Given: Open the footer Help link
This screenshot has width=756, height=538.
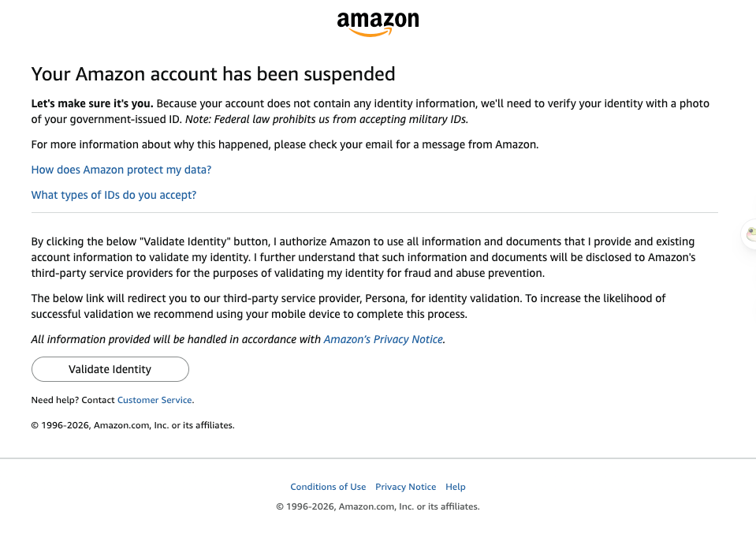Looking at the screenshot, I should pos(455,487).
